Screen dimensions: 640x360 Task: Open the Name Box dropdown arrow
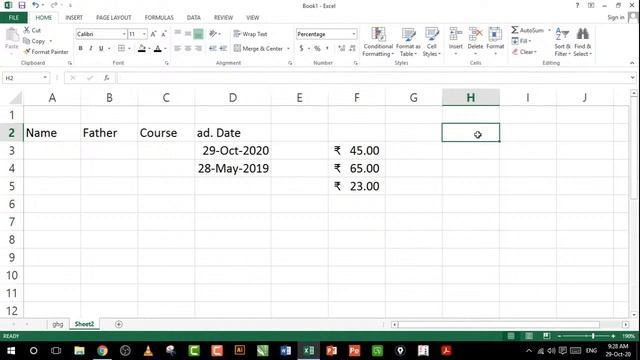coord(45,78)
